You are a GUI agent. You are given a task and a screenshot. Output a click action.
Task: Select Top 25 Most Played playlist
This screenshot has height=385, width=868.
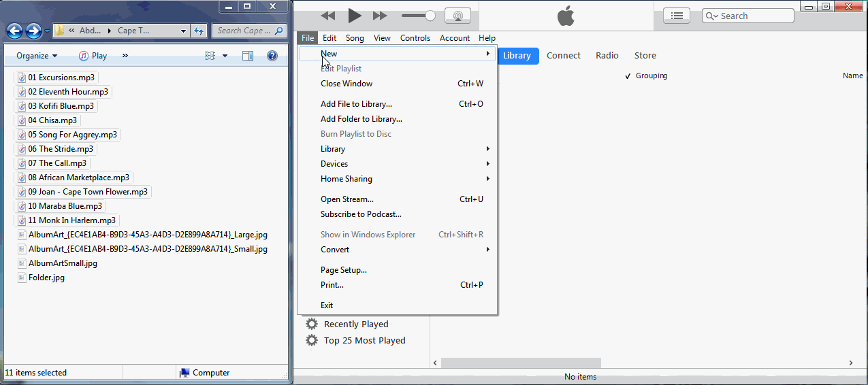[x=365, y=340]
